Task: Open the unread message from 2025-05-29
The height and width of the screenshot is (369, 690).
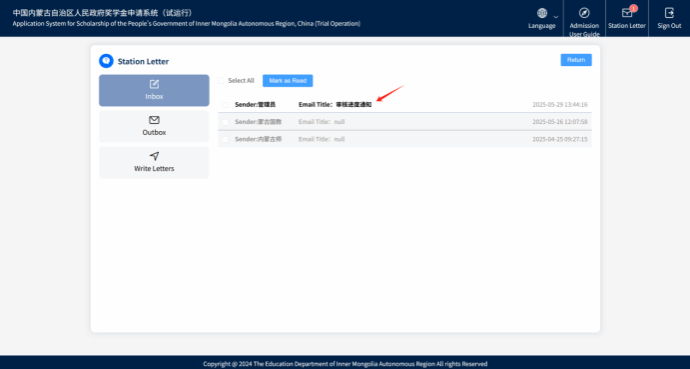Action: [405, 105]
